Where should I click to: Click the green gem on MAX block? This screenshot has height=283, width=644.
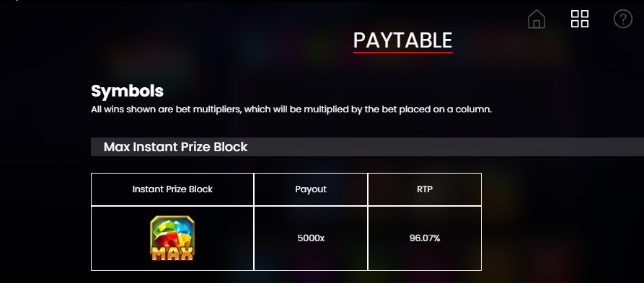point(163,228)
